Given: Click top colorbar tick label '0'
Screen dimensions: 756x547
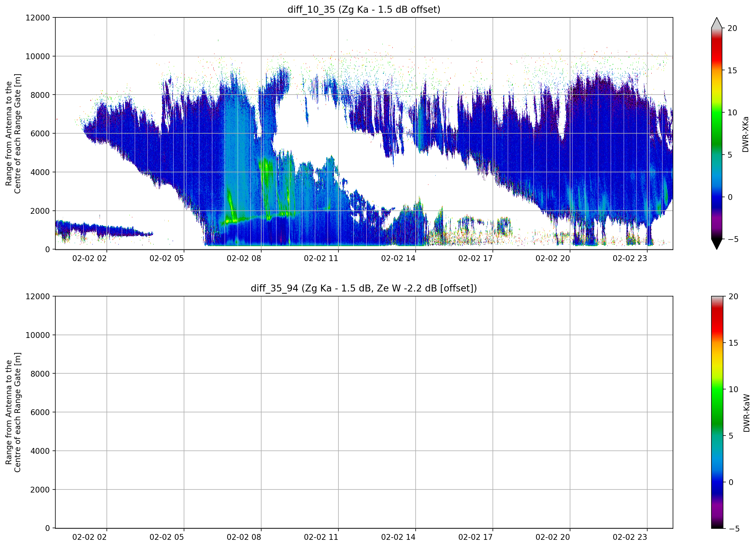Looking at the screenshot, I should pyautogui.click(x=730, y=197).
